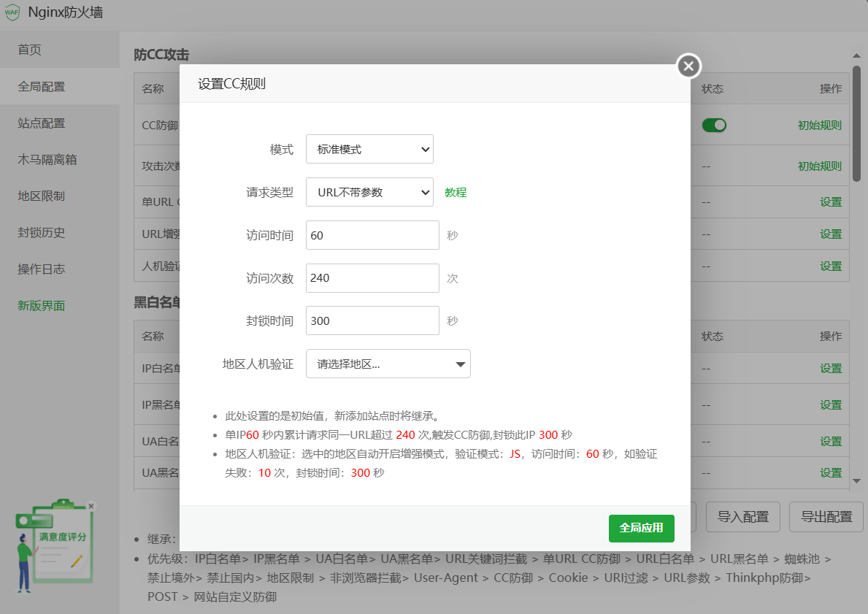
Task: Expand the 地区人机验证 region selector
Action: pyautogui.click(x=388, y=364)
